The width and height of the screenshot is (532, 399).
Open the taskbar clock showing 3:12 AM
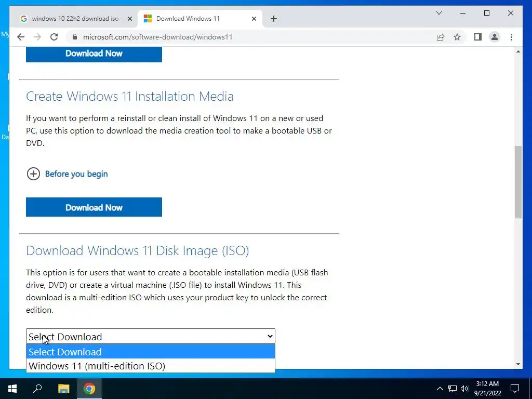point(487,389)
